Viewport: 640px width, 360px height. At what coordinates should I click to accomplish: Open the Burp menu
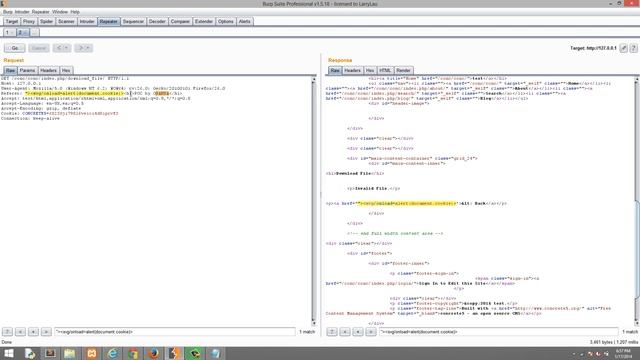[x=8, y=12]
